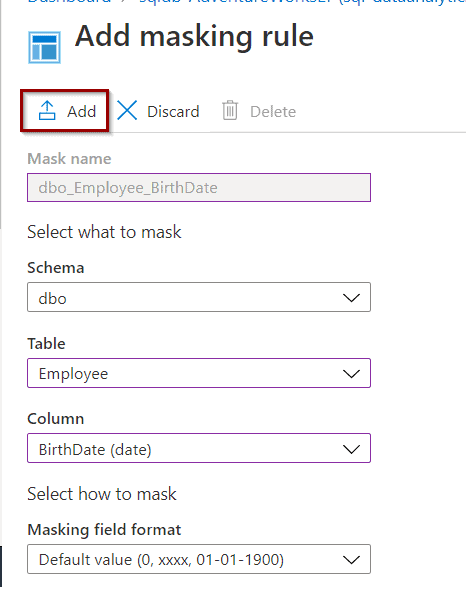Viewport: 466px width, 592px height.
Task: Click the Discard text label in toolbar
Action: [x=173, y=112]
